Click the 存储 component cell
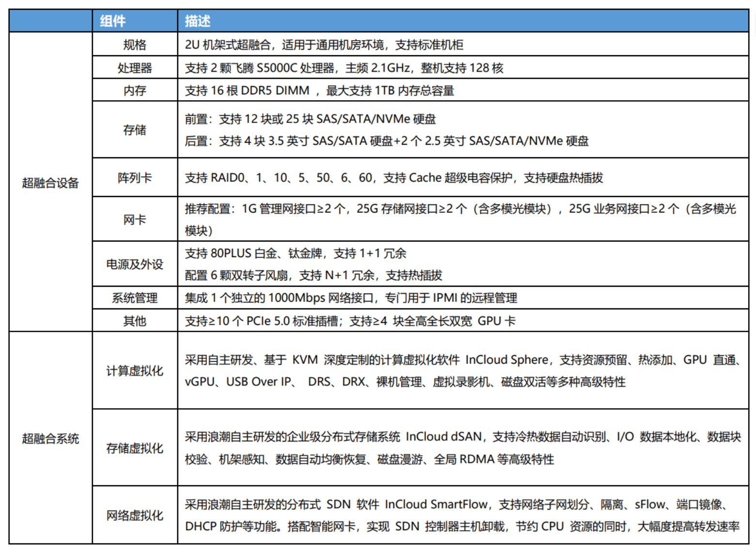This screenshot has height=551, width=756. (135, 130)
